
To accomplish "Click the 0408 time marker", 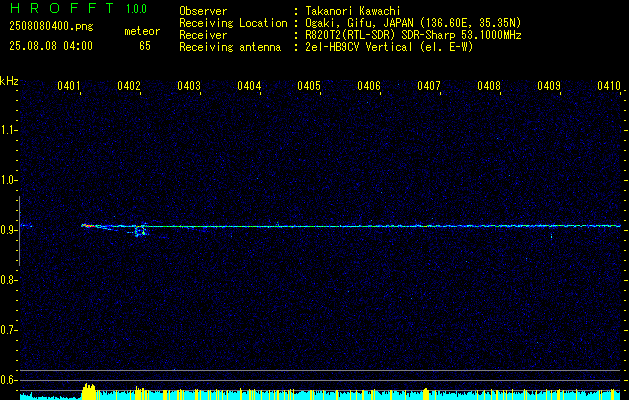I will (x=489, y=85).
